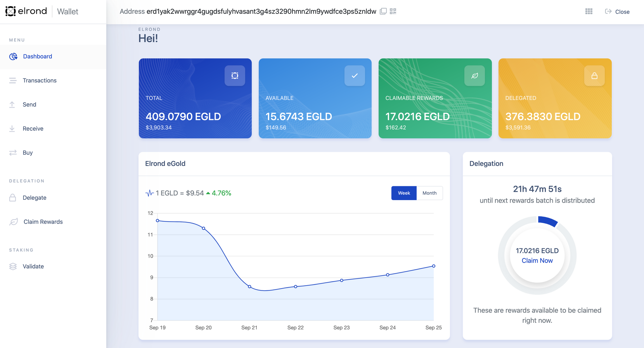Click the Delegate lock icon in sidebar
Screen dimensions: 644x348
13,198
